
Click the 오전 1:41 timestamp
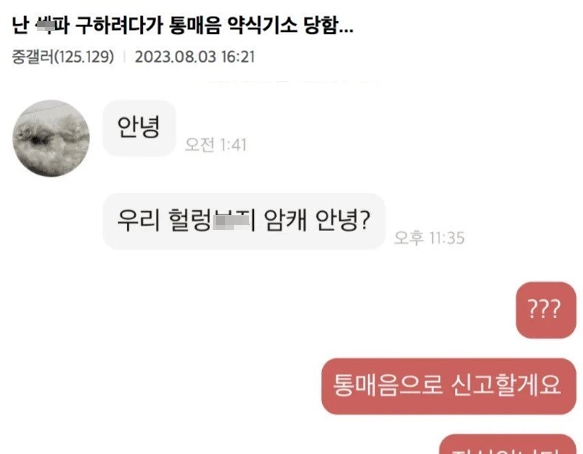pos(216,145)
